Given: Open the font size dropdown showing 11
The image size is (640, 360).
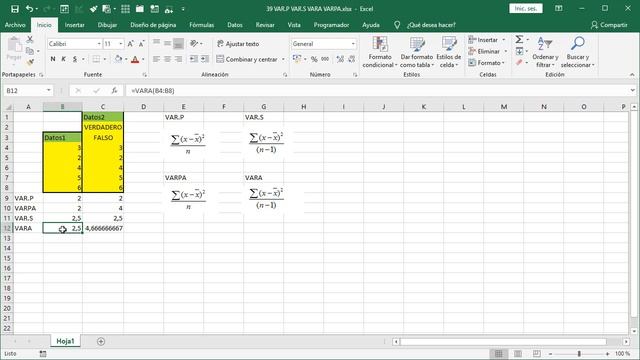Looking at the screenshot, I should pos(121,44).
